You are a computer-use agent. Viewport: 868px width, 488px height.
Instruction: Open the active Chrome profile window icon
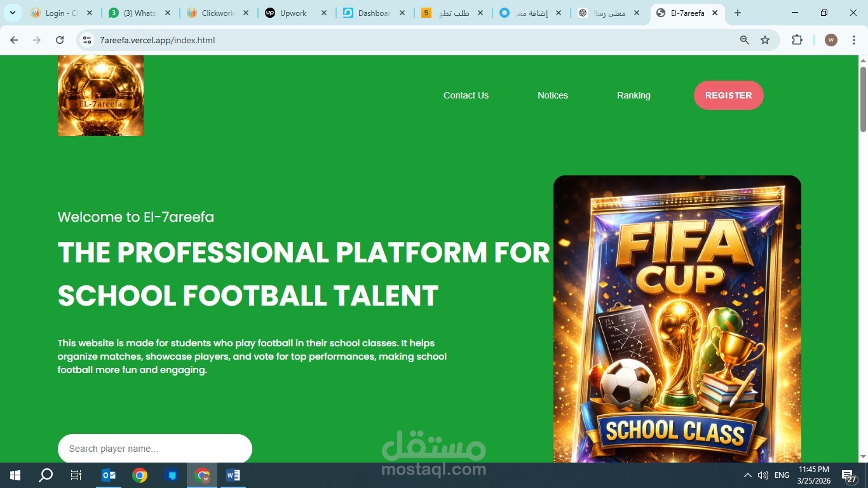click(202, 475)
